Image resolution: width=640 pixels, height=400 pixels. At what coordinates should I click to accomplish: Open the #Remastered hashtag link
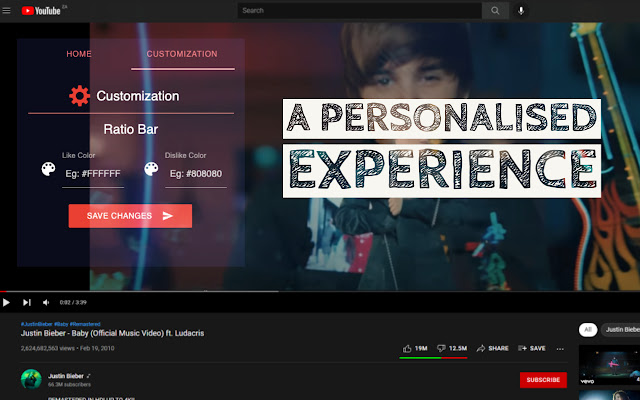tap(85, 324)
